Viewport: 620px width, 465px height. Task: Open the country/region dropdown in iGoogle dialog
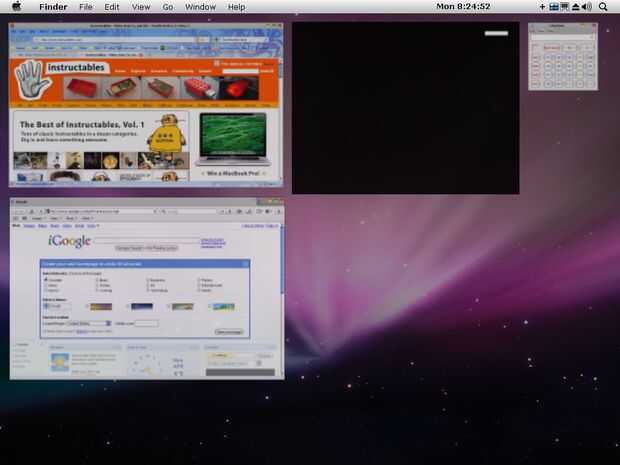point(89,323)
